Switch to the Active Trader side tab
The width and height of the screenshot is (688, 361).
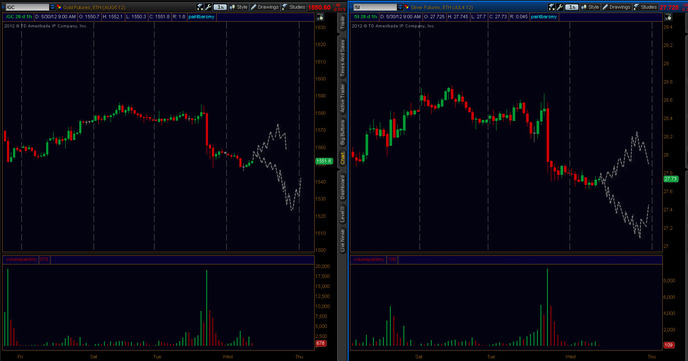point(342,98)
